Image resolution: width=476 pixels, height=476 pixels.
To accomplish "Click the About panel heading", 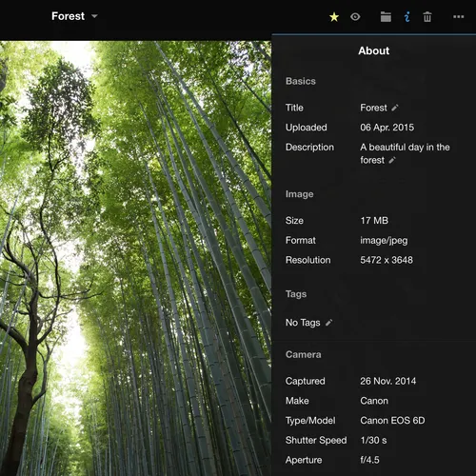I will tap(373, 50).
